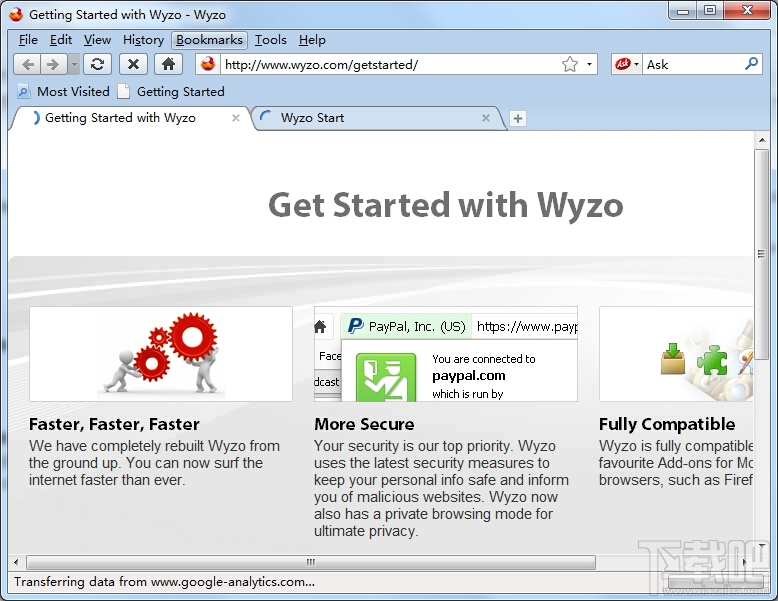The height and width of the screenshot is (601, 778).
Task: Open the Bookmarks menu
Action: (209, 40)
